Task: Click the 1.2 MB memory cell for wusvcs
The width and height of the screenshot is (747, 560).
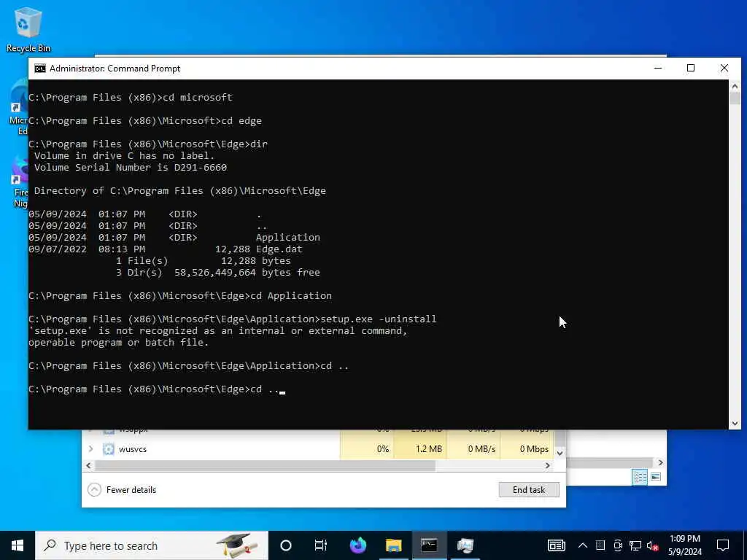Action: coord(420,449)
